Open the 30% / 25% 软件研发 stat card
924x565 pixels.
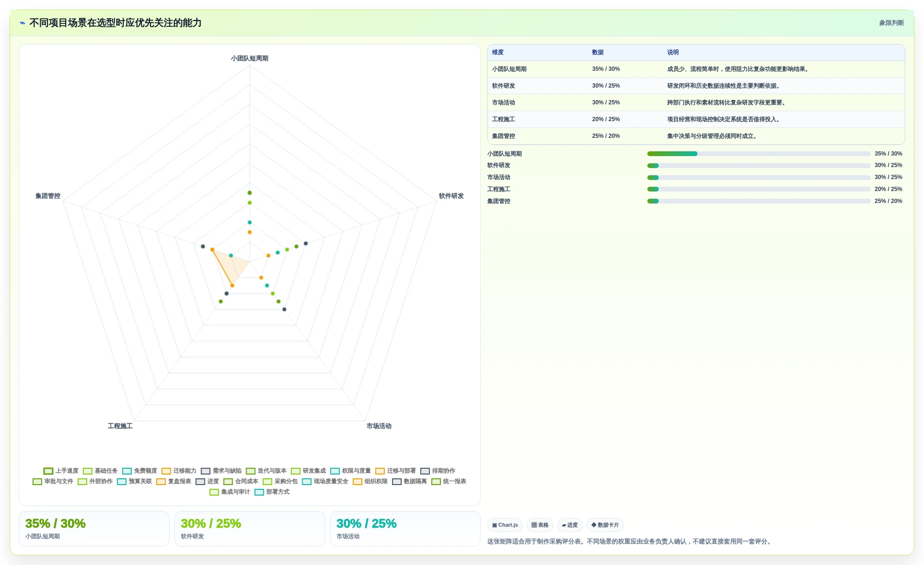pos(249,529)
